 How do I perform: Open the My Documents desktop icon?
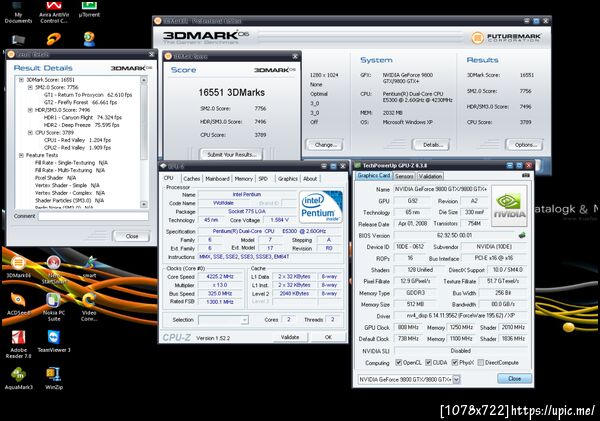click(x=18, y=12)
